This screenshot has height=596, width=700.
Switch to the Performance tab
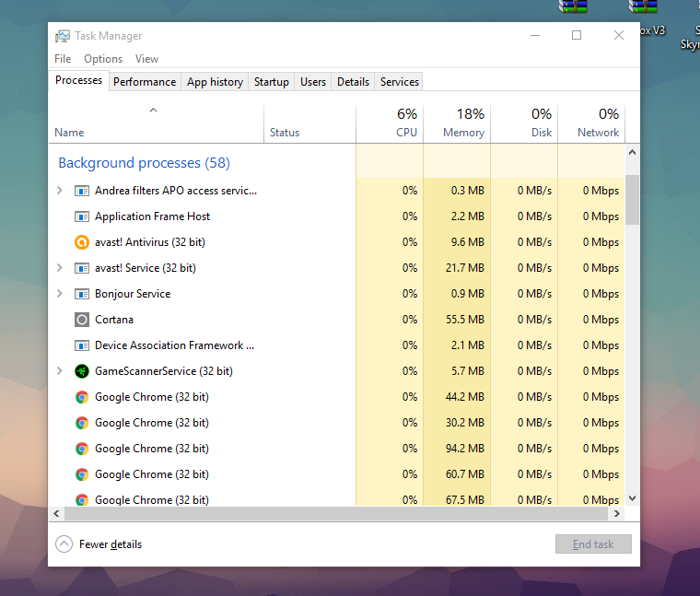[145, 82]
